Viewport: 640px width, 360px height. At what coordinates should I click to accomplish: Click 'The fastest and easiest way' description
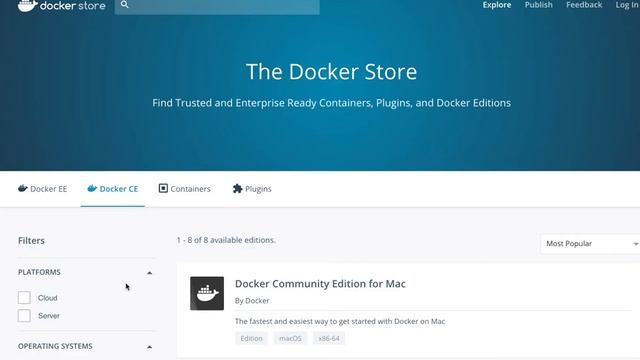pos(340,322)
